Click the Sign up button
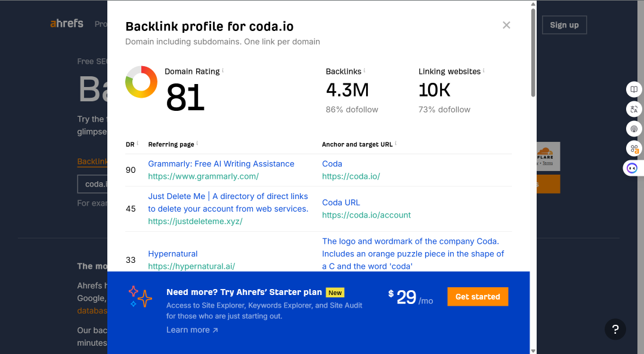The height and width of the screenshot is (354, 644). [x=564, y=25]
